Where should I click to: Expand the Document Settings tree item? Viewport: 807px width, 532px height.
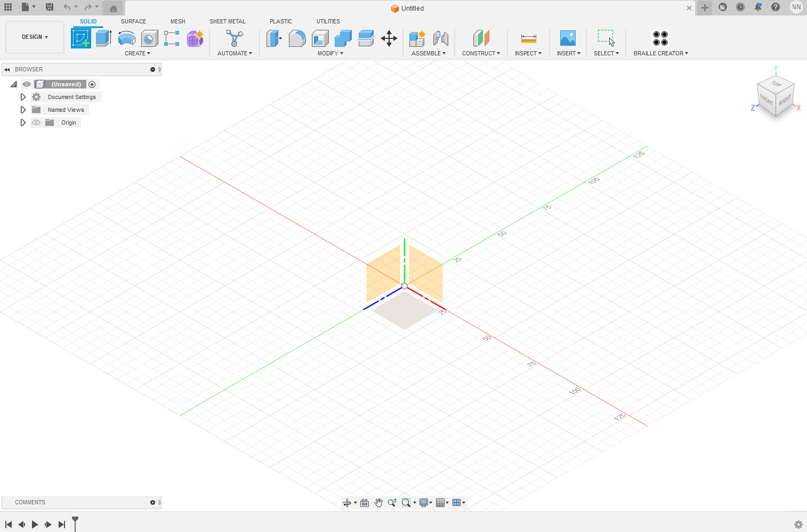(x=23, y=96)
